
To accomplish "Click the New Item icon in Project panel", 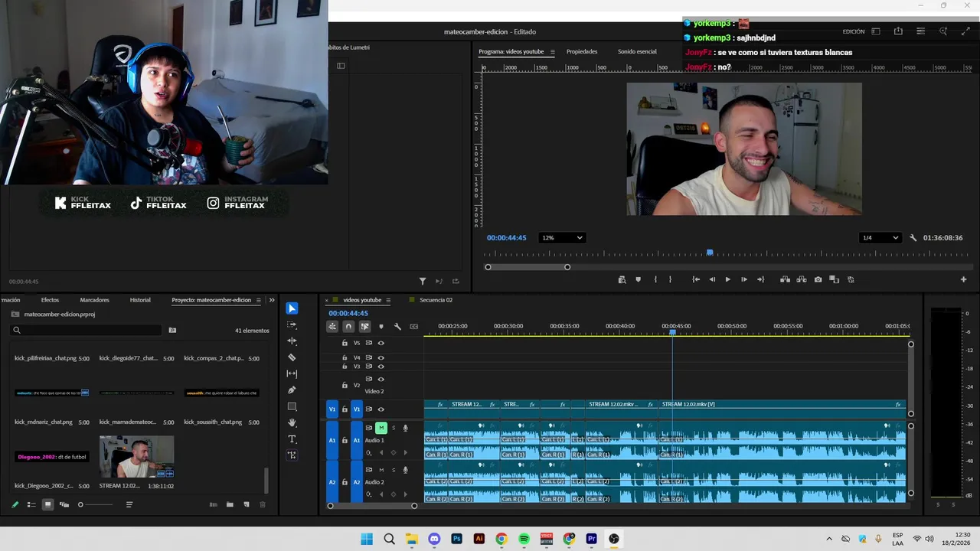I will pos(247,504).
